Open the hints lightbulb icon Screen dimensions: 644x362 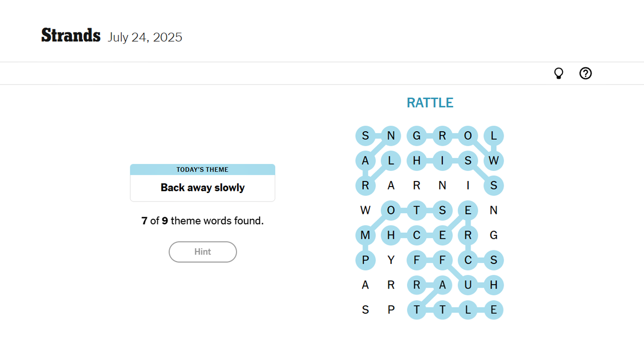click(x=558, y=73)
